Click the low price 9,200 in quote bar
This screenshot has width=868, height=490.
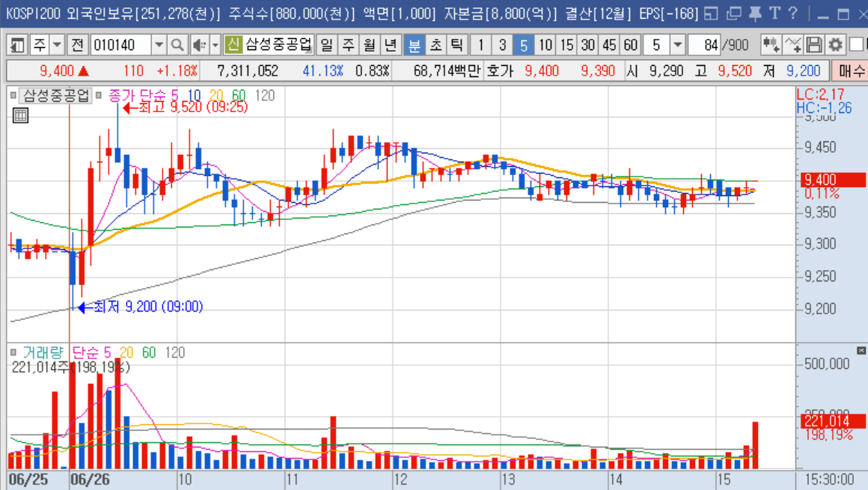click(x=803, y=71)
